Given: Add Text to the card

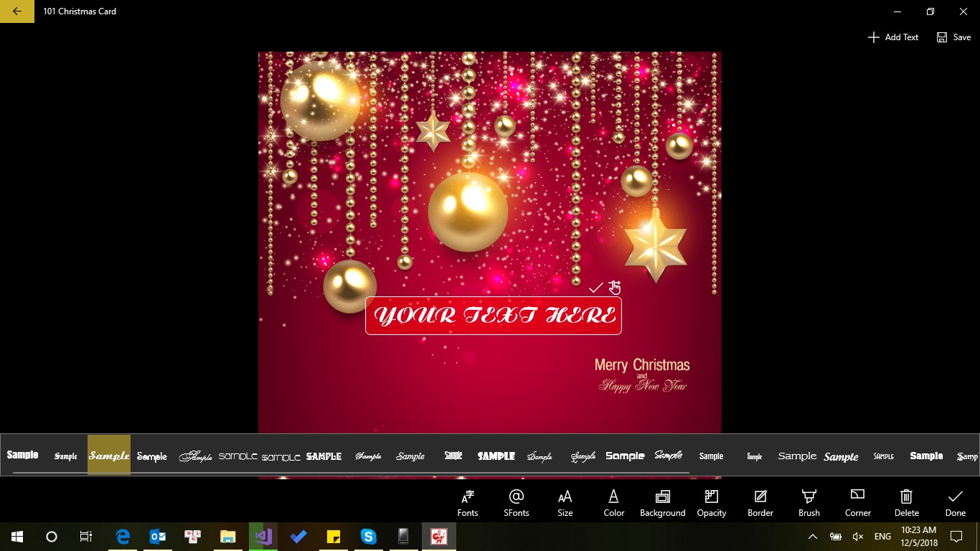Looking at the screenshot, I should pyautogui.click(x=893, y=37).
